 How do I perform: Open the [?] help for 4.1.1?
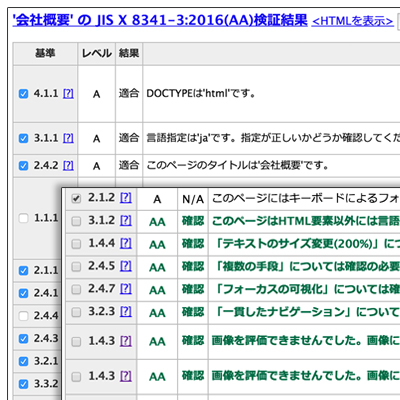[68, 93]
